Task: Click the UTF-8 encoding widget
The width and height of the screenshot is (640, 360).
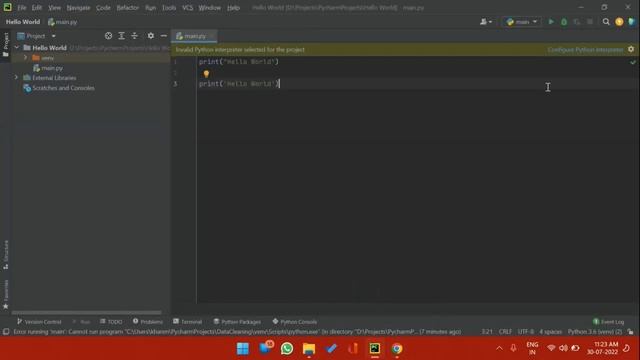Action: click(x=525, y=332)
